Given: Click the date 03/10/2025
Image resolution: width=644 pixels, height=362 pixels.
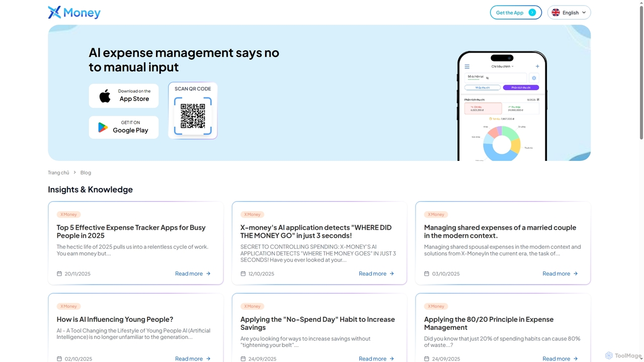Looking at the screenshot, I should [446, 274].
